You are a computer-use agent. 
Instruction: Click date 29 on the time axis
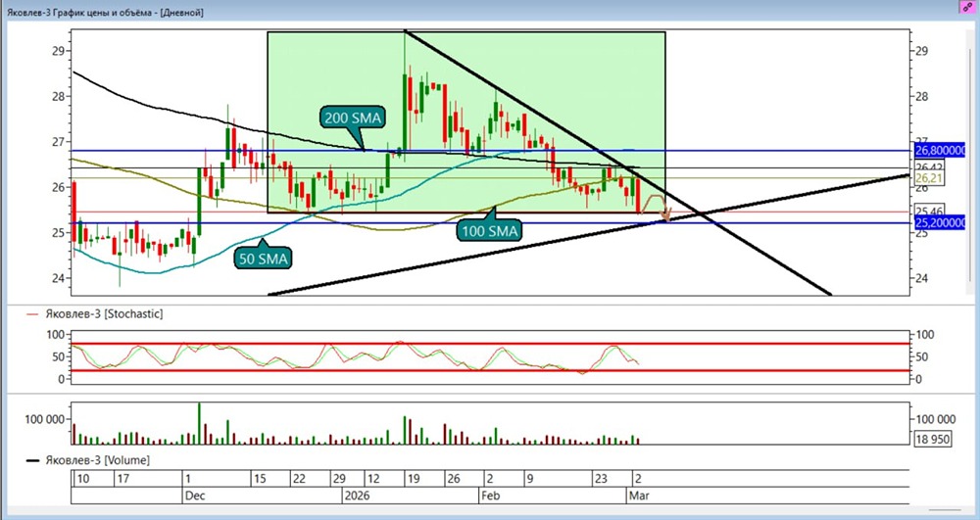[339, 479]
